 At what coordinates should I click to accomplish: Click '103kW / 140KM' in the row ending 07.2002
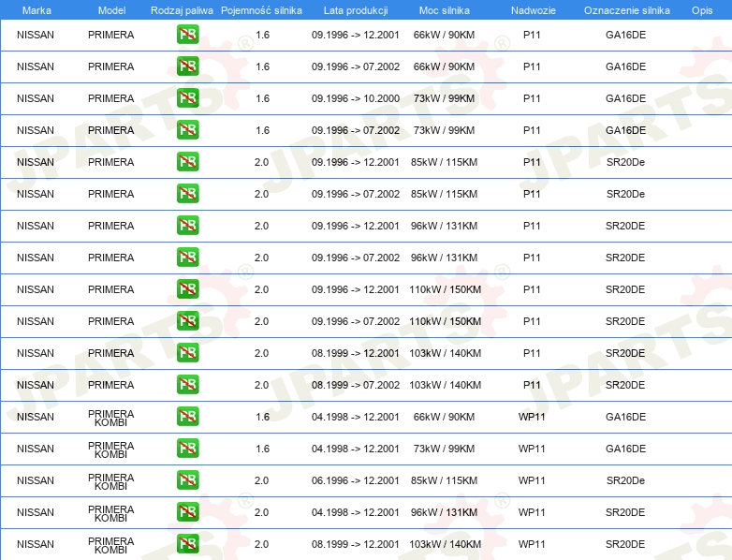click(446, 385)
